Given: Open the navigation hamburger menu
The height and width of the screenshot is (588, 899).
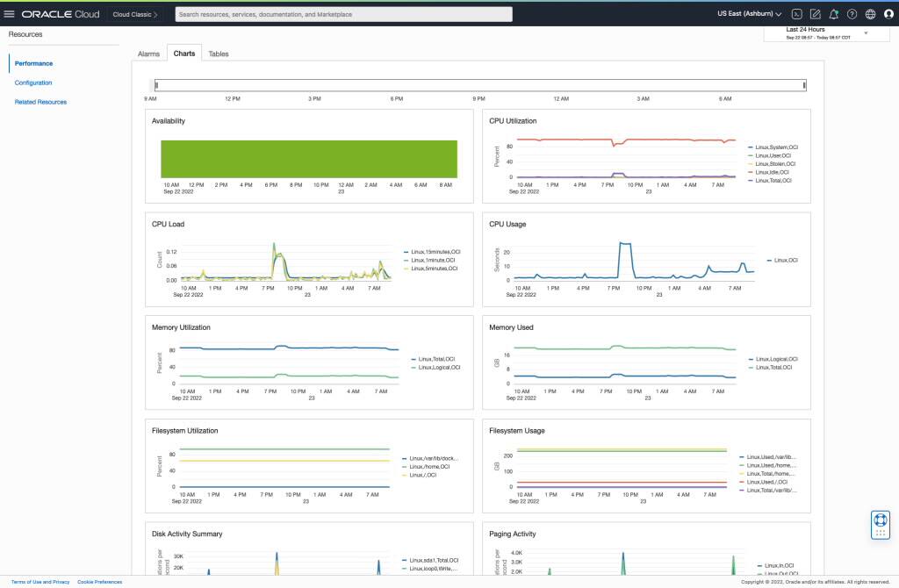Looking at the screenshot, I should [11, 13].
